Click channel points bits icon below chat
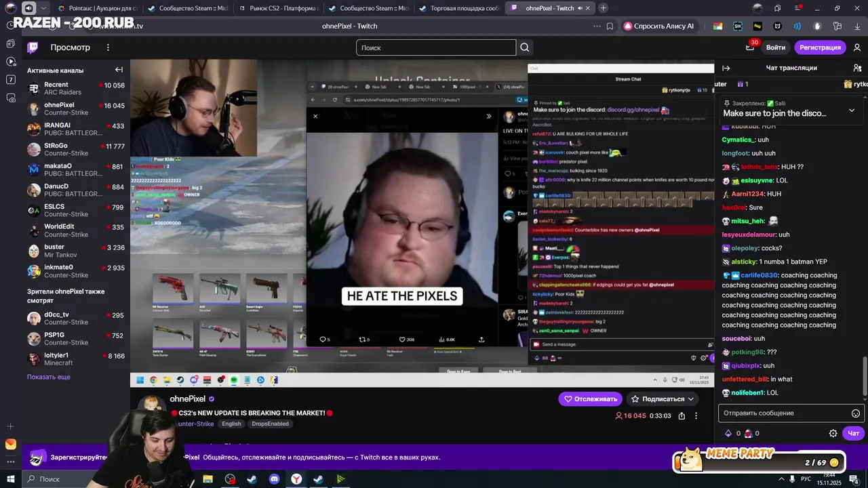 (x=728, y=433)
